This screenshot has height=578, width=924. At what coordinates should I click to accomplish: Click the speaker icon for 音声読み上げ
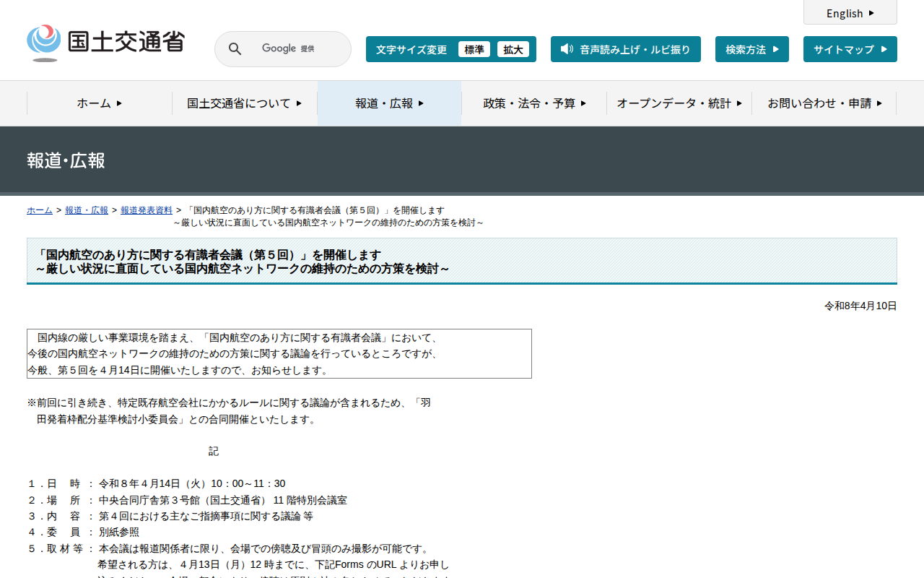pos(567,49)
